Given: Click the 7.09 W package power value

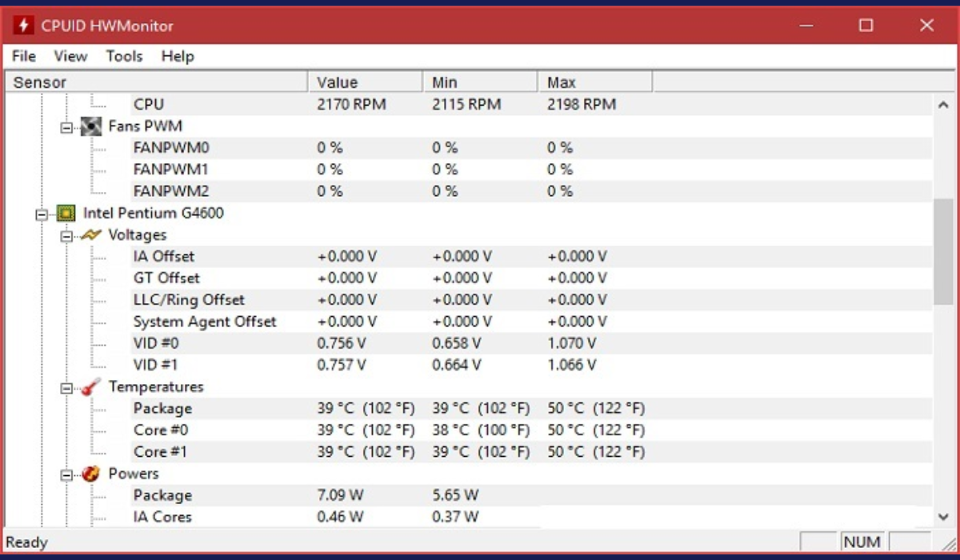Looking at the screenshot, I should (x=342, y=495).
